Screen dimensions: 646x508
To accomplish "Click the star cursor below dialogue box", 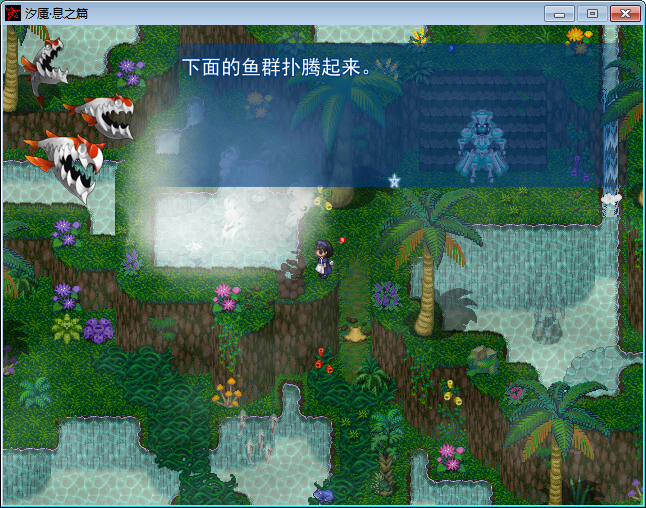I will [x=394, y=181].
